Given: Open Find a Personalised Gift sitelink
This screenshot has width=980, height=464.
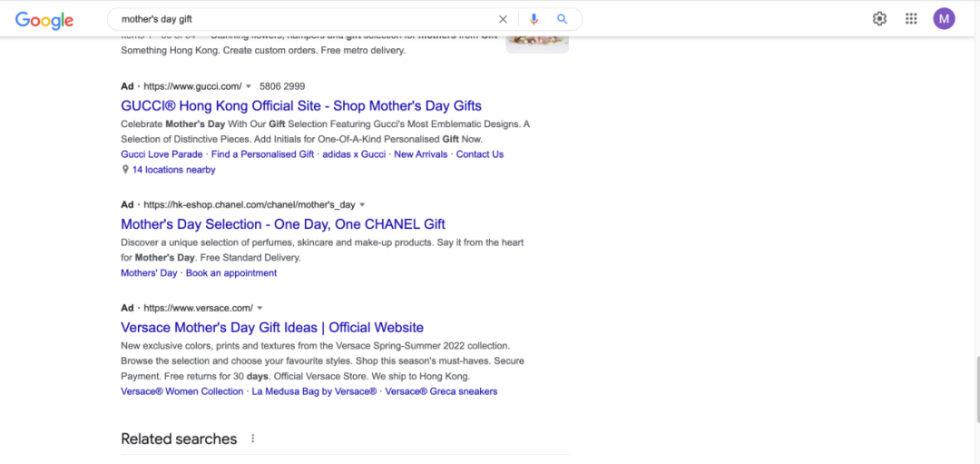Looking at the screenshot, I should 262,153.
